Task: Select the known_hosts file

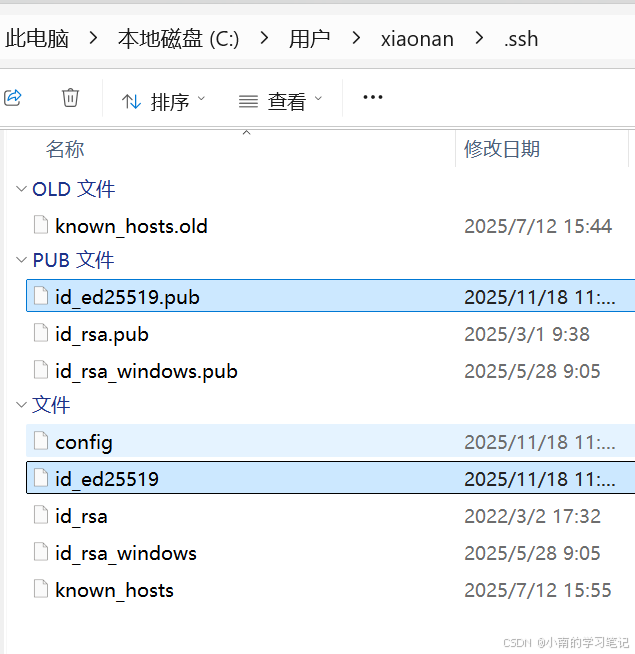Action: click(330, 590)
